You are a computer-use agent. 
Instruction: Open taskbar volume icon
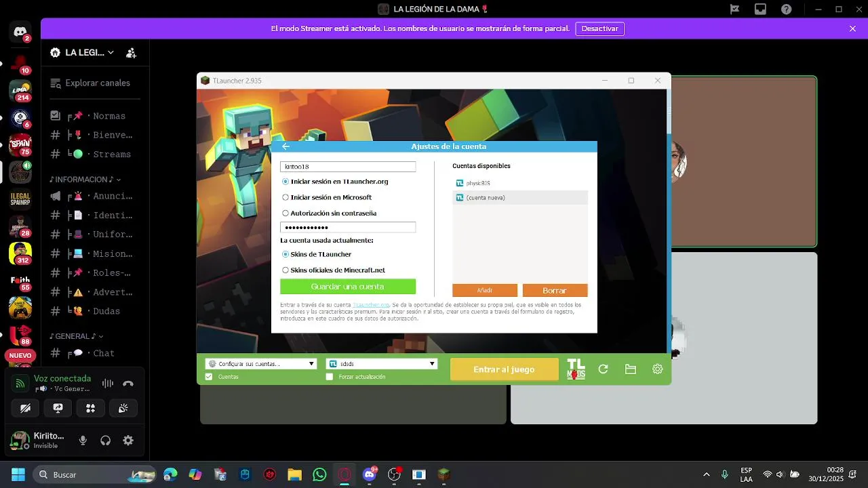pyautogui.click(x=780, y=474)
